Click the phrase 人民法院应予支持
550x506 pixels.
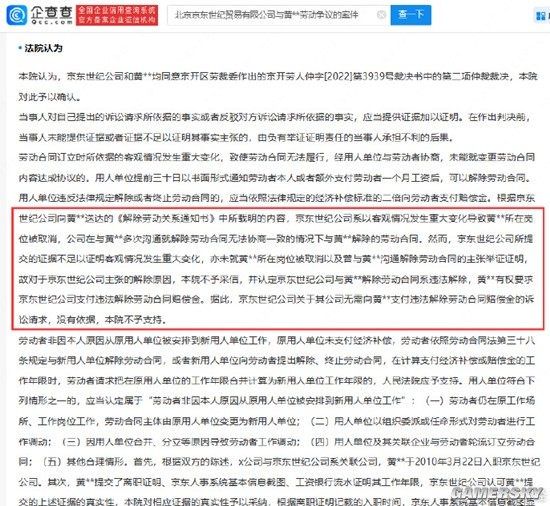click(421, 380)
